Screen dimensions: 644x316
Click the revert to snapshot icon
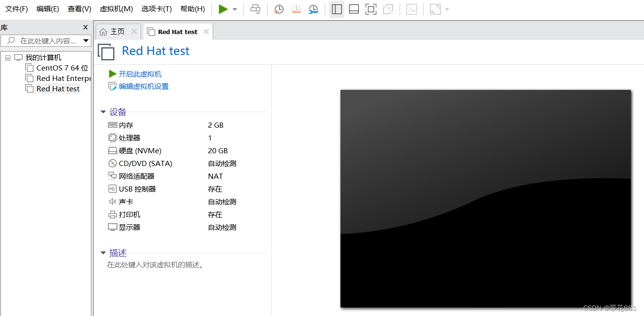pos(296,9)
